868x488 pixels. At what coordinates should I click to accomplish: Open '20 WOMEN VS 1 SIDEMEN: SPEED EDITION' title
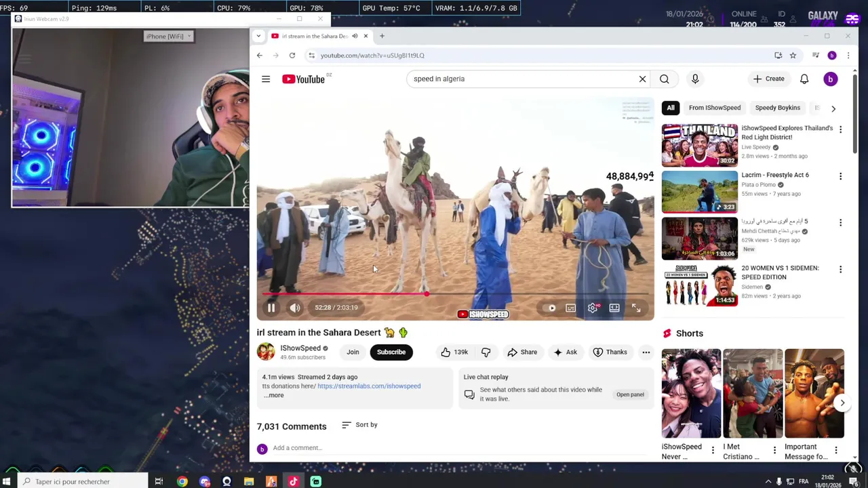tap(781, 272)
